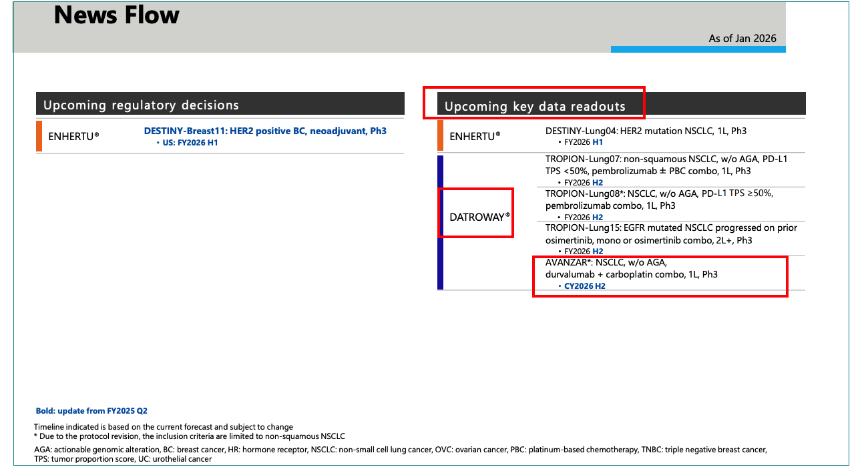
Task: Select the "Upcoming regulatory decisions" header
Action: (x=141, y=105)
